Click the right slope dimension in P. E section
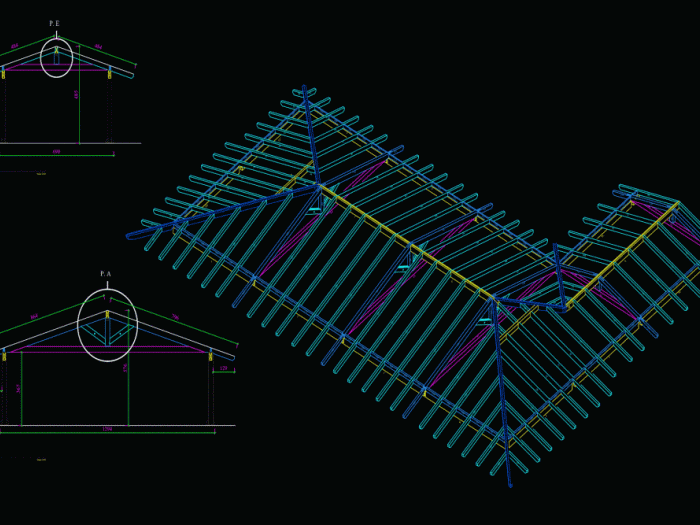 click(x=98, y=47)
